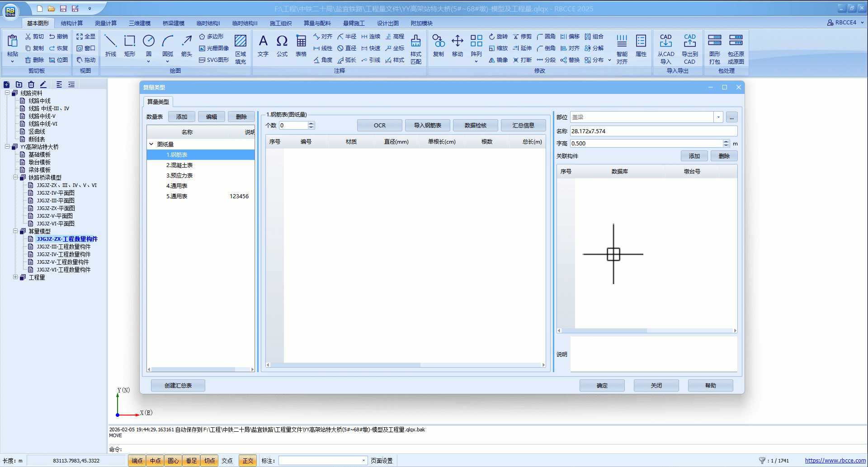The image size is (868, 467).
Task: Open the 部位 dropdown list
Action: click(718, 117)
